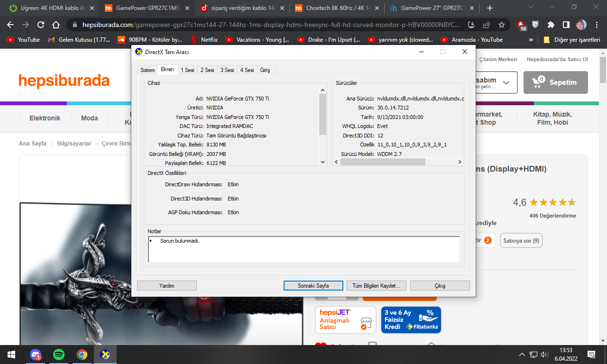Click the DirectX tool taskbar icon

tap(105, 355)
